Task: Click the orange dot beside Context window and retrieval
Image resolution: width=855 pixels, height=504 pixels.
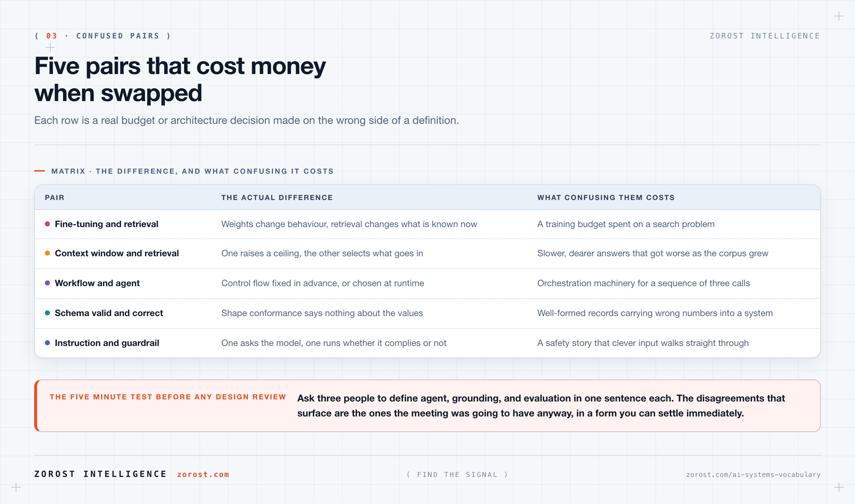Action: click(x=47, y=253)
